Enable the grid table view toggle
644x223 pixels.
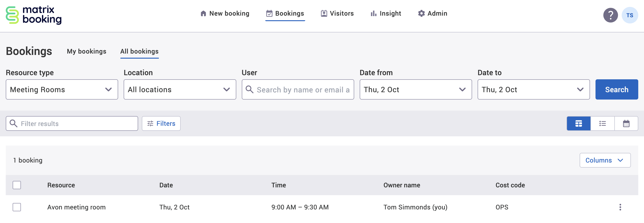click(x=579, y=123)
